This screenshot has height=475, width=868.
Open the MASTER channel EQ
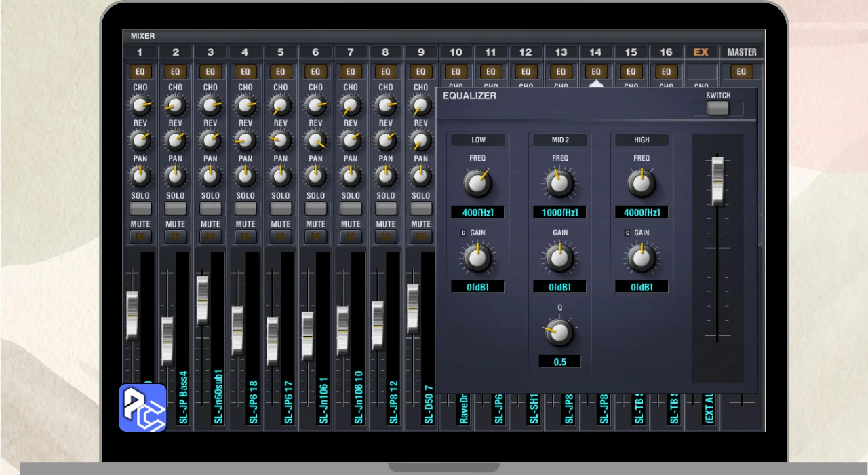point(741,72)
